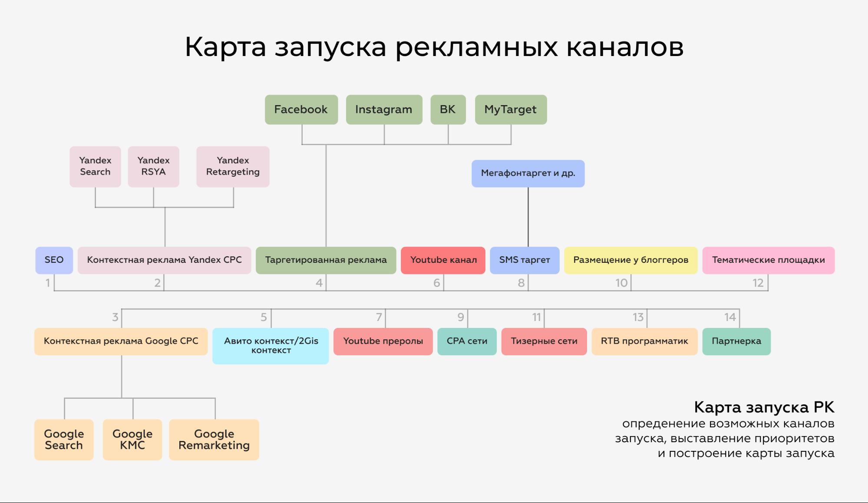Screen dimensions: 868x503
Task: Toggle the Тизерные сети channel block
Action: (542, 341)
